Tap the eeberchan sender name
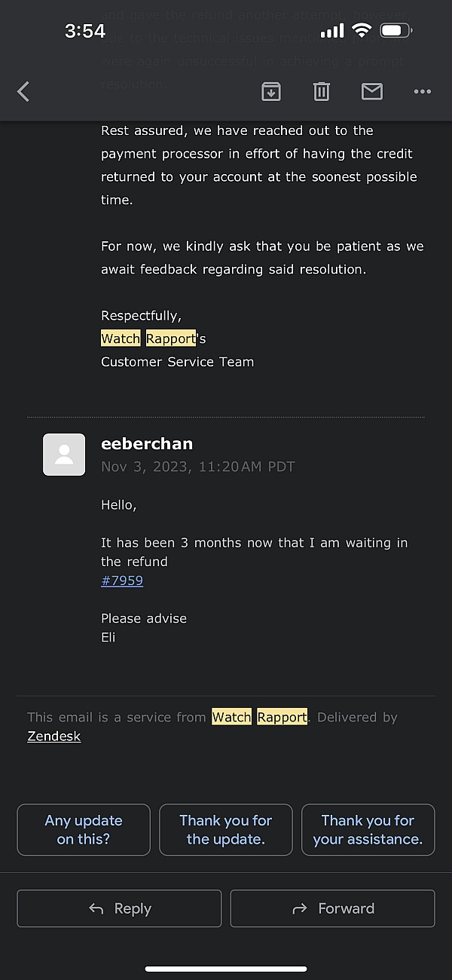 147,443
